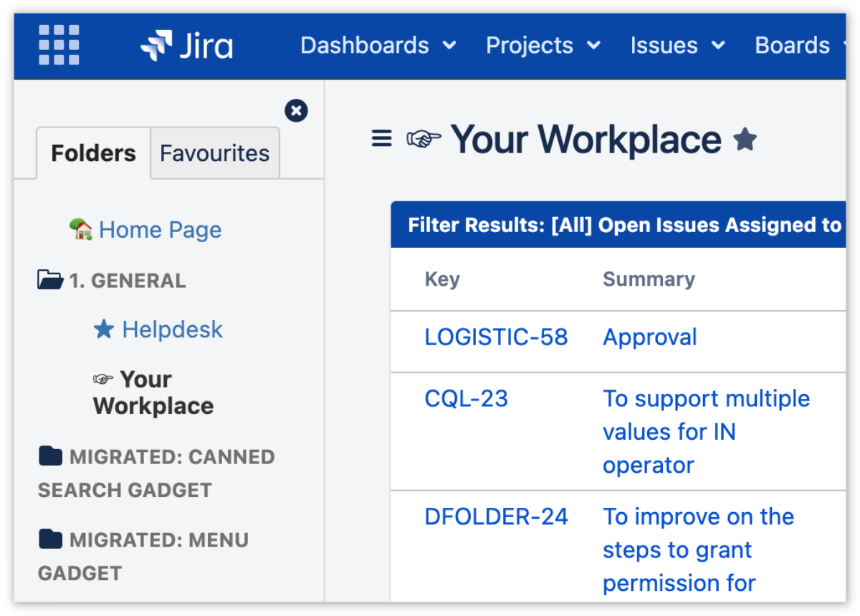This screenshot has height=616, width=860.
Task: Collapse the 1. GENERAL folder
Action: 128,280
